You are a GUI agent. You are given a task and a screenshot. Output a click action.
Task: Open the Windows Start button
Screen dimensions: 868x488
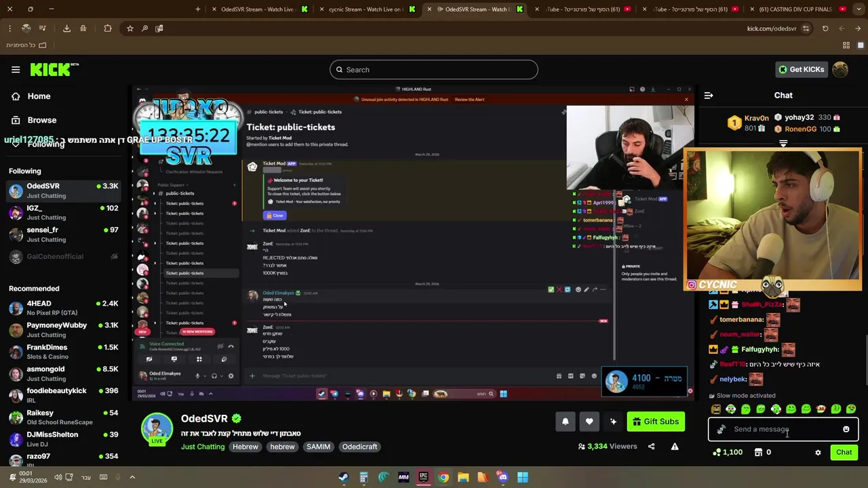click(x=523, y=477)
